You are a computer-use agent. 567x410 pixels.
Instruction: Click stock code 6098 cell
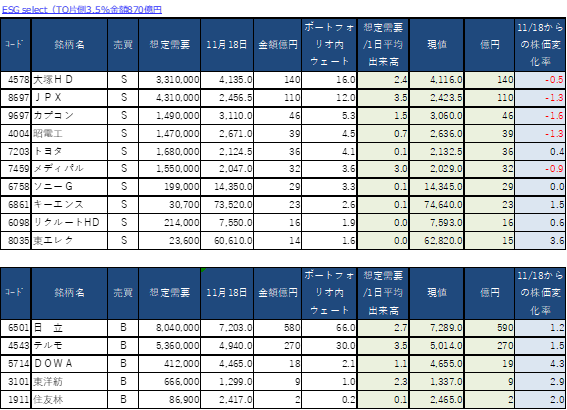[16, 222]
